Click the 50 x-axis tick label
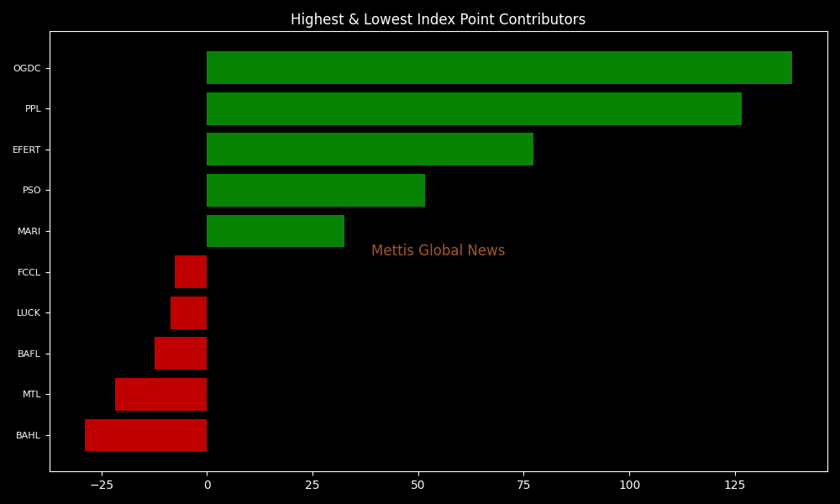 (417, 486)
